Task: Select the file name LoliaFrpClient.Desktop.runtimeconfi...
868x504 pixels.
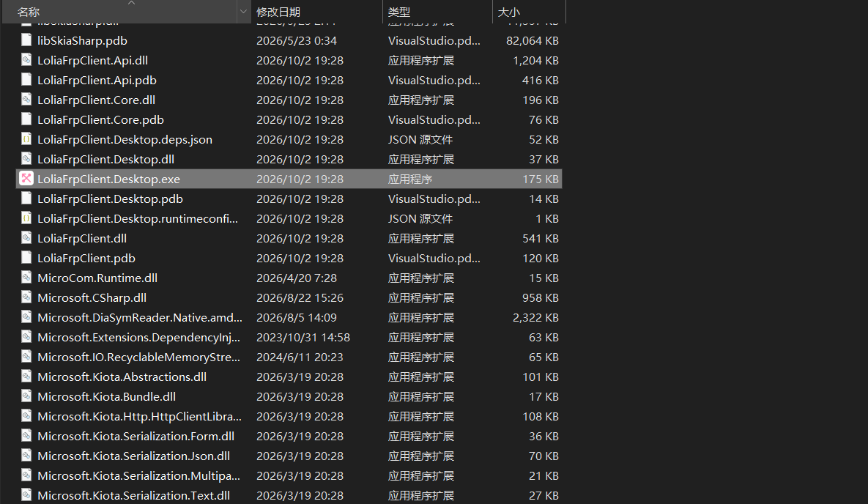Action: tap(138, 219)
